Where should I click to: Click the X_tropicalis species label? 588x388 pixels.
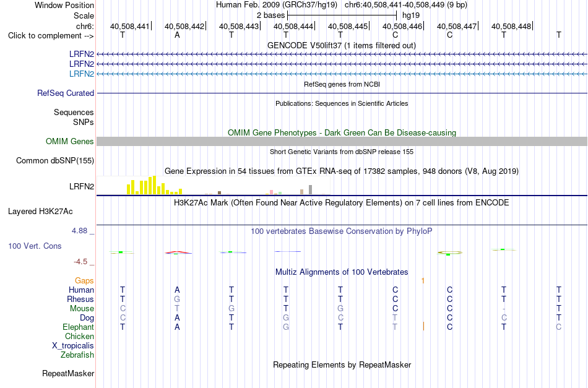[x=73, y=346]
